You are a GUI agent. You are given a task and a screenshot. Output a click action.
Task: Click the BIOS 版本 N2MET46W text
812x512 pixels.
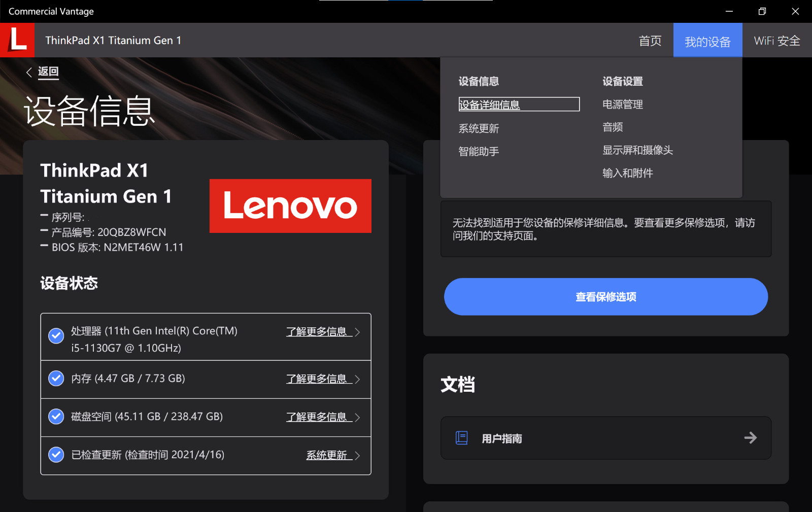tap(117, 247)
